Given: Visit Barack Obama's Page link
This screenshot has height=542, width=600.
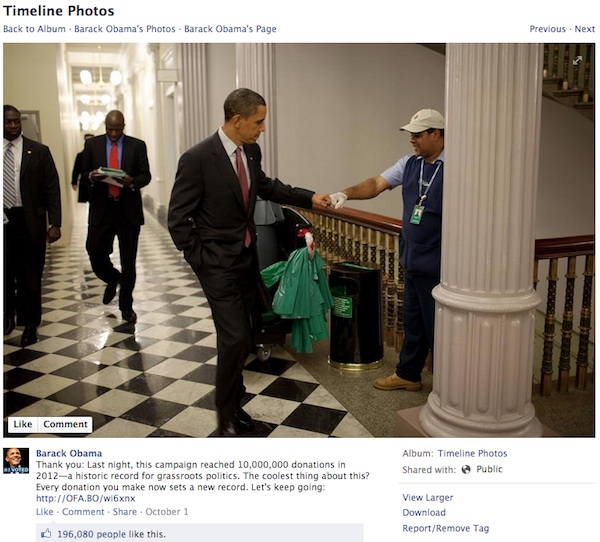Looking at the screenshot, I should [x=230, y=29].
